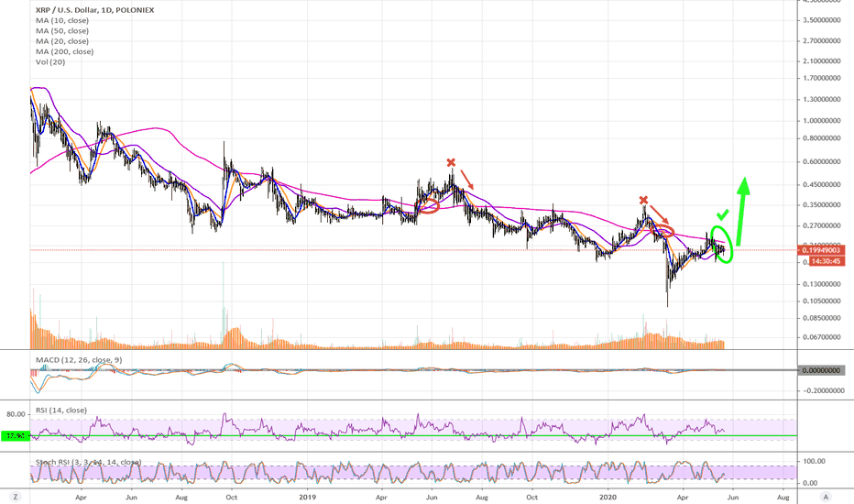Open the RSI (14, close) indicator label
This screenshot has height=504, width=854.
(x=61, y=410)
